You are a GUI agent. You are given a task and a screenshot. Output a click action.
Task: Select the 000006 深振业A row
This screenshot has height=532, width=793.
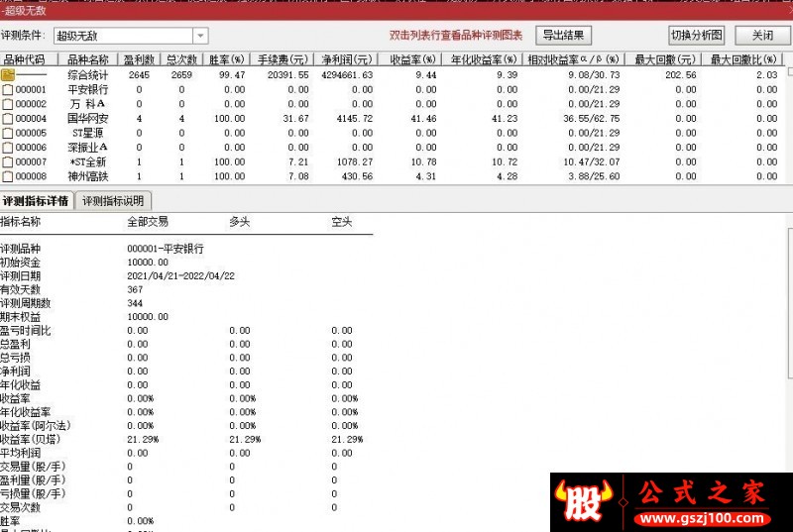click(393, 148)
